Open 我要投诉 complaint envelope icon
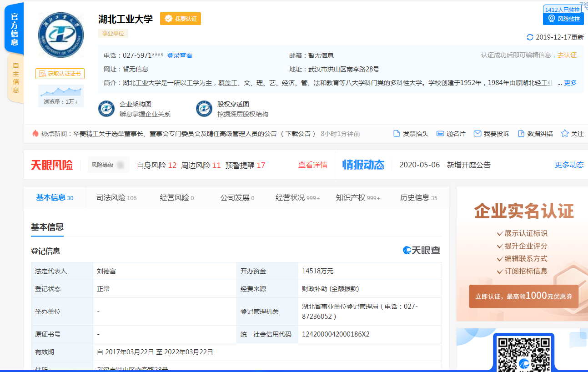This screenshot has width=588, height=372. [x=477, y=134]
